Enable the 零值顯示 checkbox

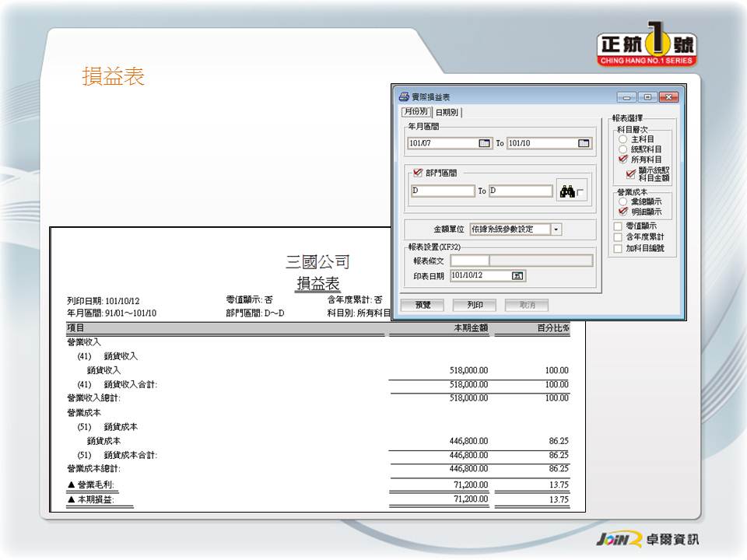click(x=619, y=226)
